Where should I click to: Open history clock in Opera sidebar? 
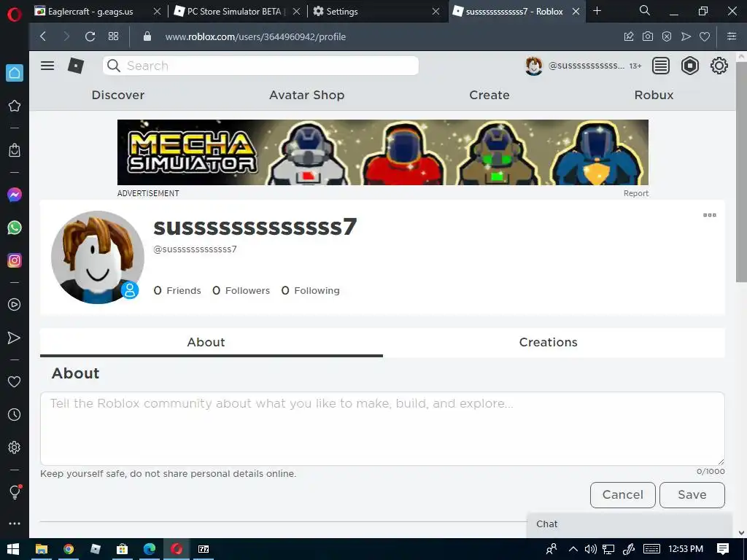15,415
